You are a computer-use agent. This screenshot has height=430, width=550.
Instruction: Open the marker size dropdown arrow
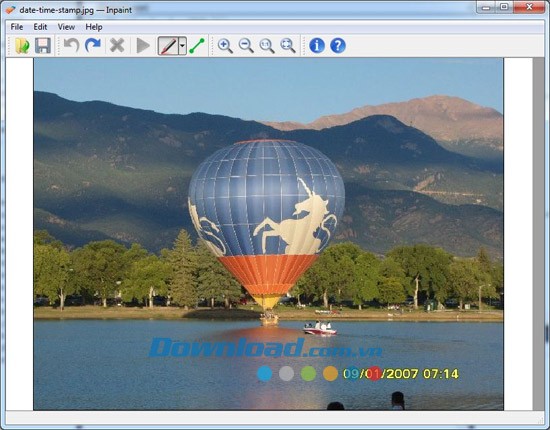pyautogui.click(x=182, y=46)
